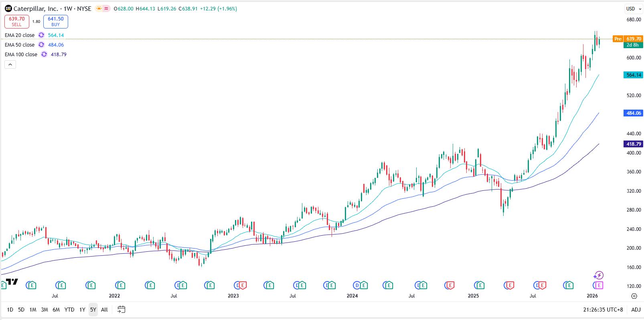The height and width of the screenshot is (320, 644).
Task: Switch to the YTD range
Action: click(x=69, y=310)
